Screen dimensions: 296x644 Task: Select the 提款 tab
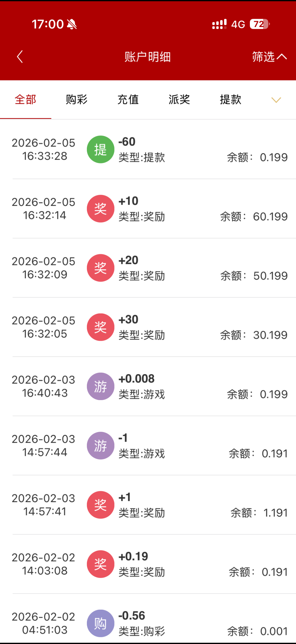click(x=230, y=100)
